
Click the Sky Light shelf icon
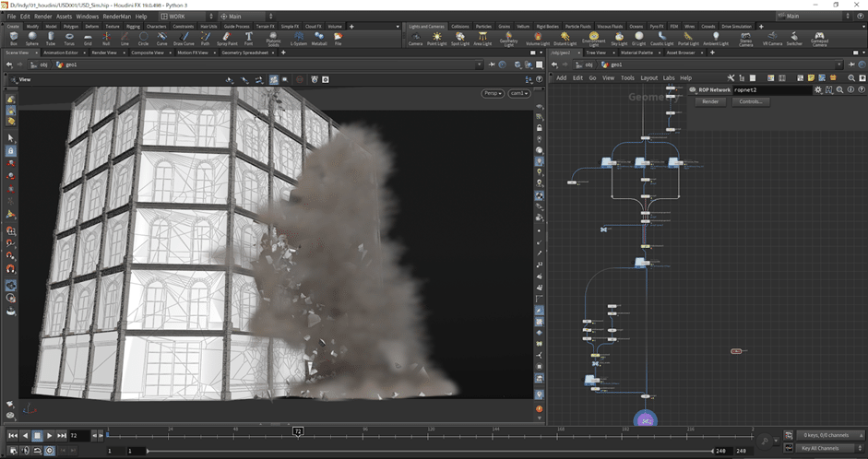click(618, 38)
